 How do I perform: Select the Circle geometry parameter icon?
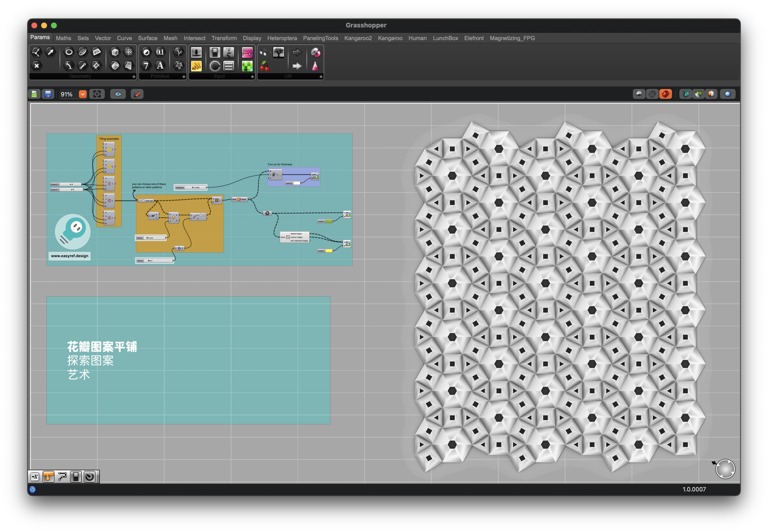pos(69,52)
